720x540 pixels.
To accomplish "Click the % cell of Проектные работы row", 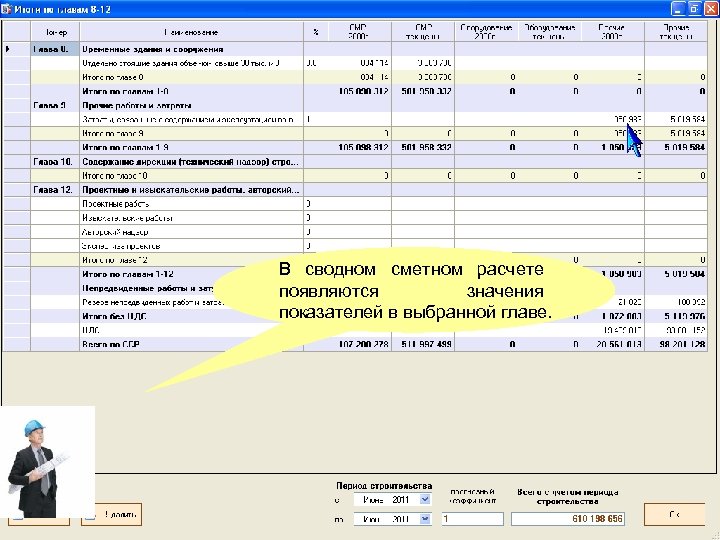I will (x=316, y=204).
